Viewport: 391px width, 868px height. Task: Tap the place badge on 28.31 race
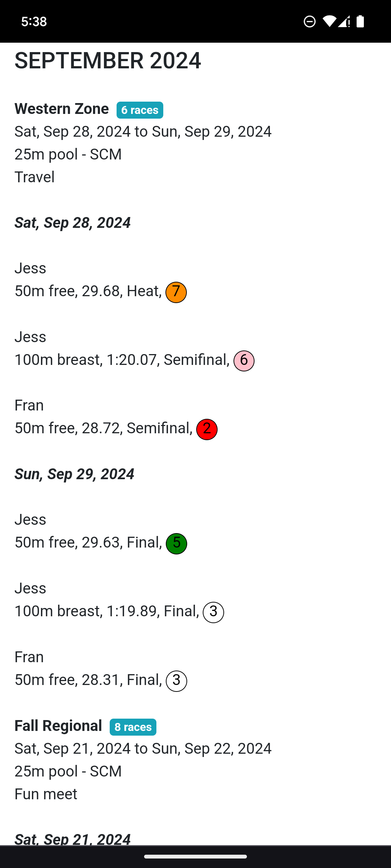[x=176, y=681]
